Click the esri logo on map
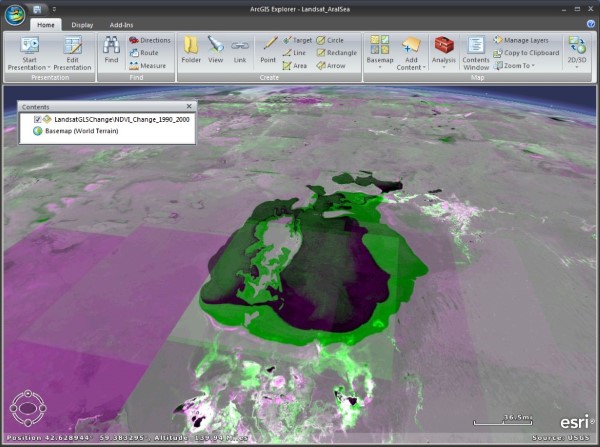Image resolution: width=600 pixels, height=447 pixels. click(x=577, y=421)
